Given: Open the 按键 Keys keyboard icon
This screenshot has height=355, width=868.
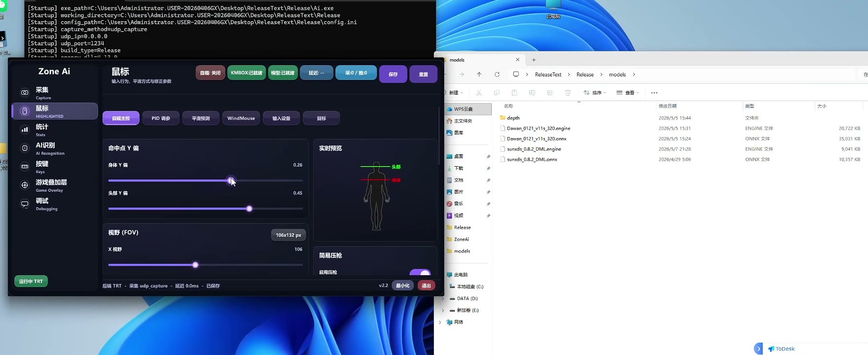Looking at the screenshot, I should [x=25, y=167].
